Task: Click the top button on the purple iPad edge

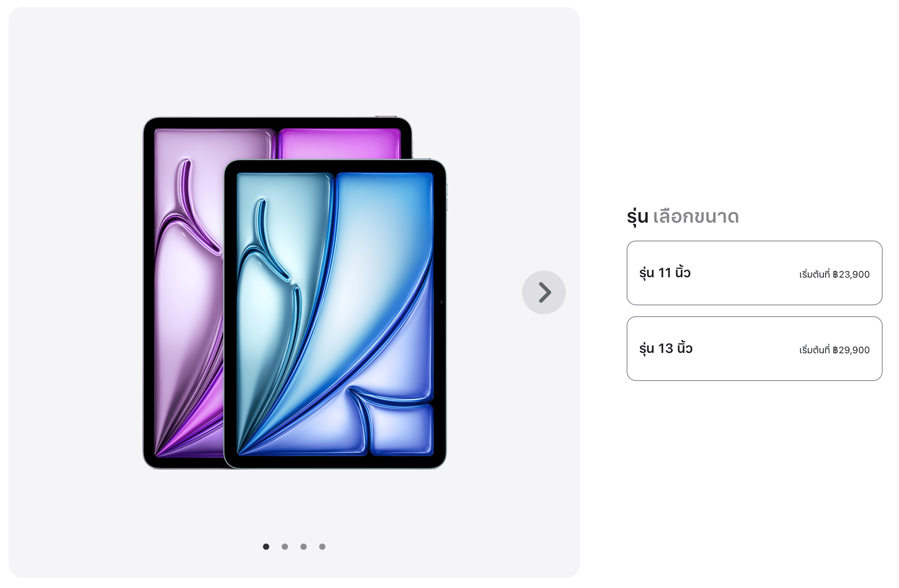Action: [x=386, y=116]
